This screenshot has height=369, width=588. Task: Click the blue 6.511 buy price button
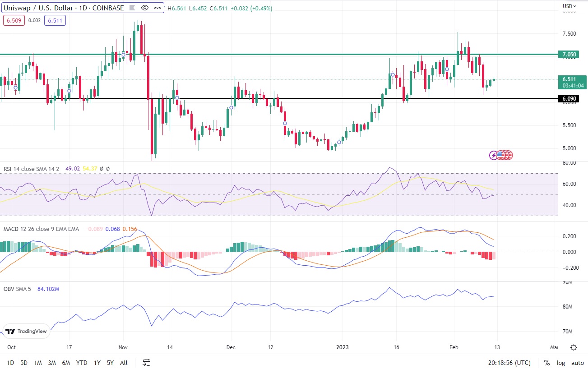point(55,20)
